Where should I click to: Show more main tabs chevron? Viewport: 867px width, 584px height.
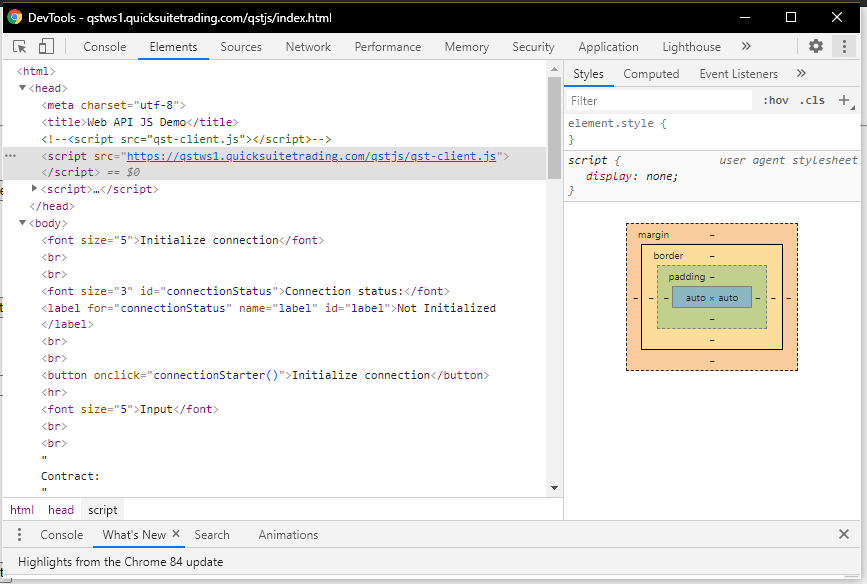tap(746, 46)
